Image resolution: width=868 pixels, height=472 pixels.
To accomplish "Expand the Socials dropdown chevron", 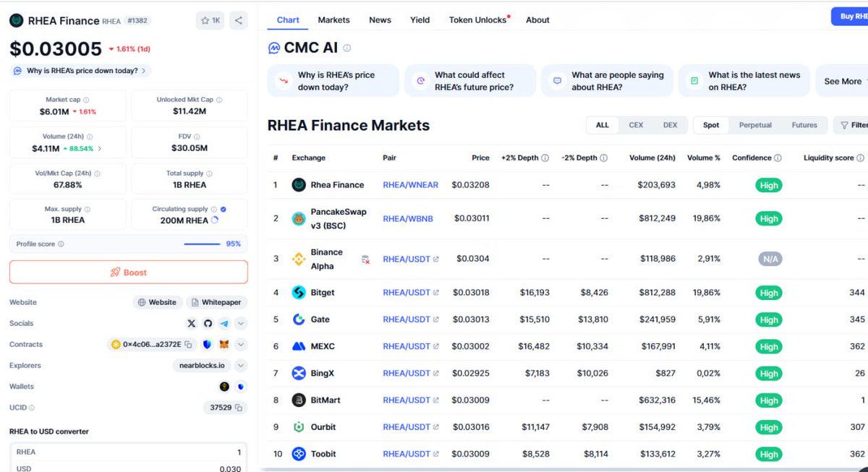I will [x=241, y=324].
